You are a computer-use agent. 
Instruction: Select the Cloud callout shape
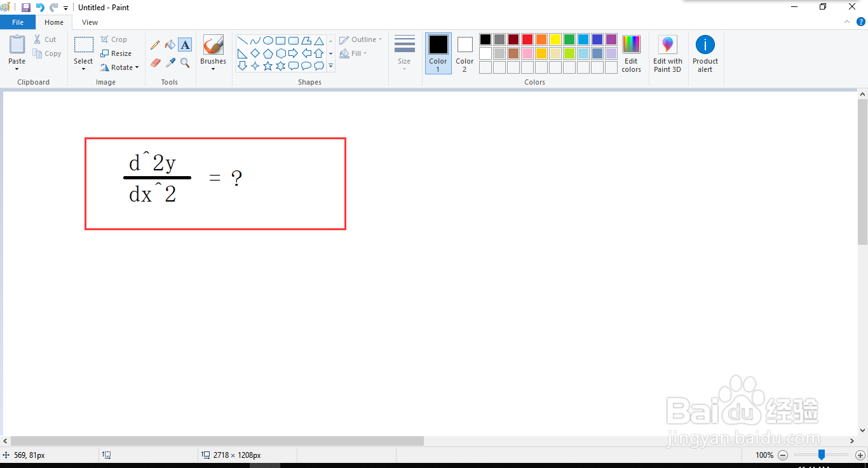pyautogui.click(x=318, y=65)
